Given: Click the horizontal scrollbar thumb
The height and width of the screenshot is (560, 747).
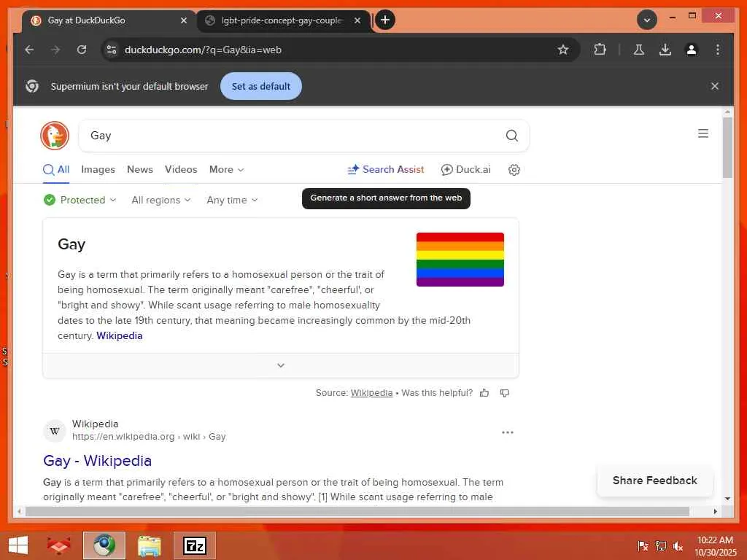Looking at the screenshot, I should click(x=357, y=511).
